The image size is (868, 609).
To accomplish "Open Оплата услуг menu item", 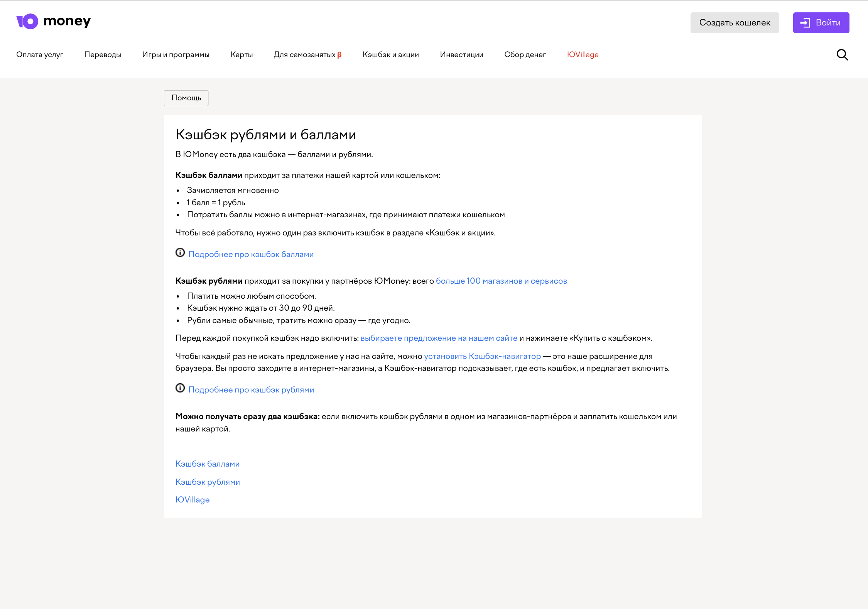I will (x=40, y=55).
